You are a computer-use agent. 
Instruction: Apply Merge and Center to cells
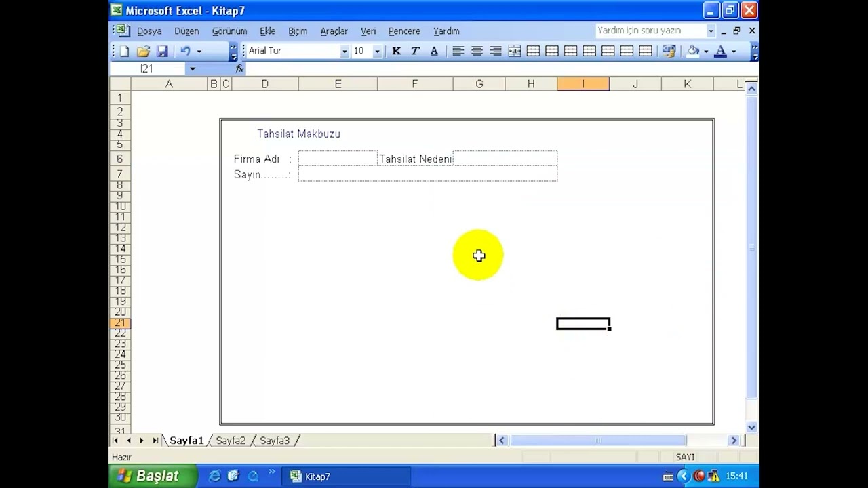coord(515,51)
